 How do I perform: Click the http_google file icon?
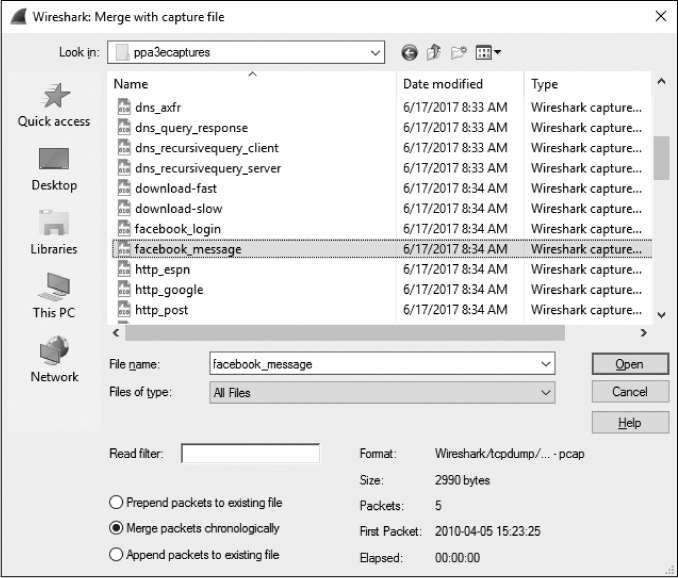124,289
